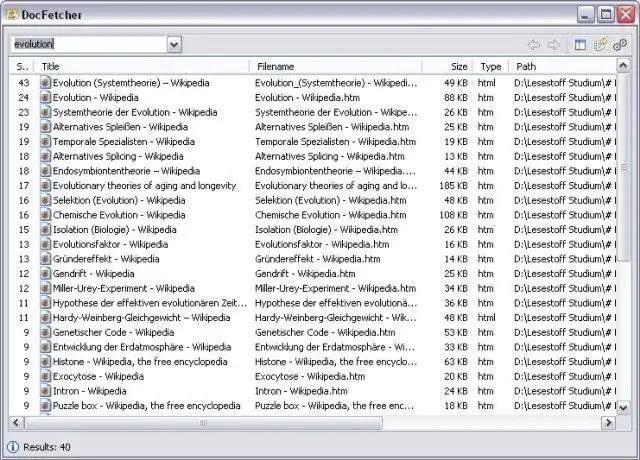640x460 pixels.
Task: Click filename Chemische Evolution - Wikipedia.htm
Action: pos(331,215)
